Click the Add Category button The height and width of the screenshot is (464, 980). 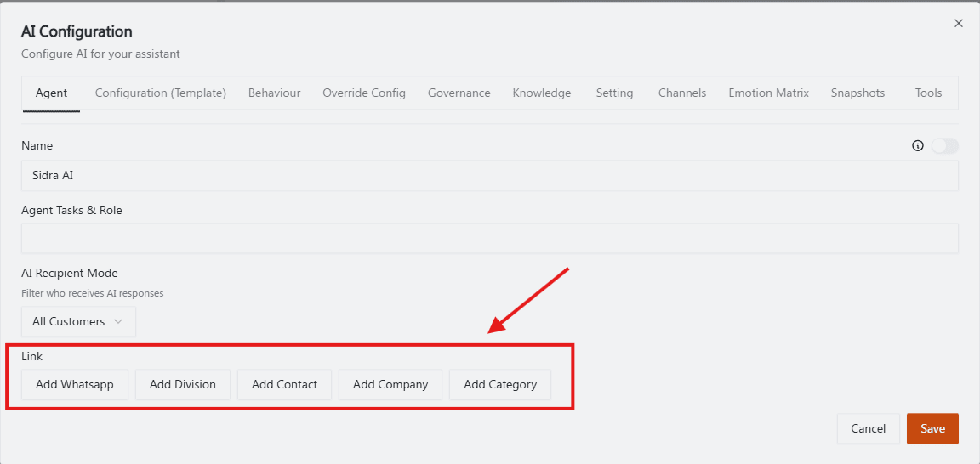pyautogui.click(x=500, y=384)
